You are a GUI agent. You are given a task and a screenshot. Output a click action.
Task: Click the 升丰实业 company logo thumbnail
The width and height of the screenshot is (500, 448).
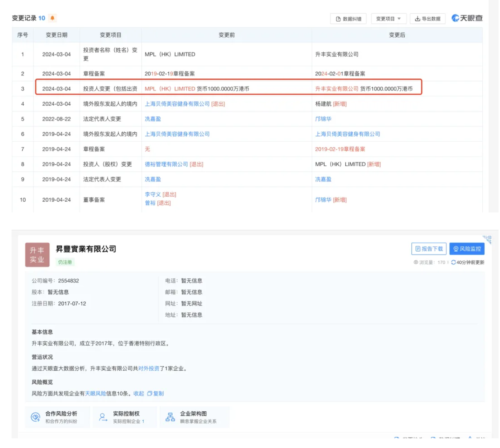click(x=37, y=255)
